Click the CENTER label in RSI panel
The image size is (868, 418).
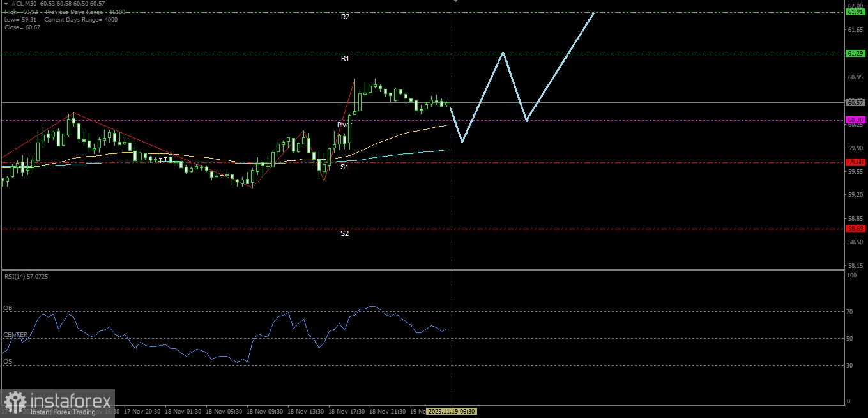(15, 334)
